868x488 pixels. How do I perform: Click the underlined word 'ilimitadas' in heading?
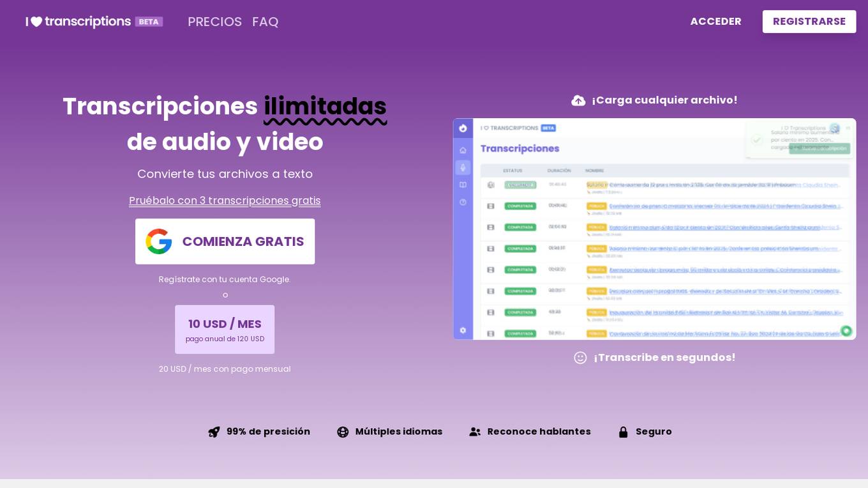(325, 107)
